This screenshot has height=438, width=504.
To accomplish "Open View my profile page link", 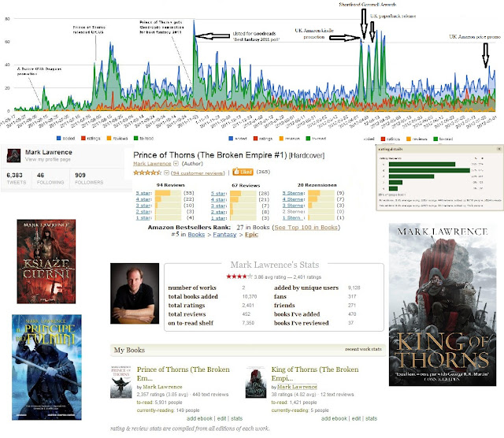I will pos(48,159).
